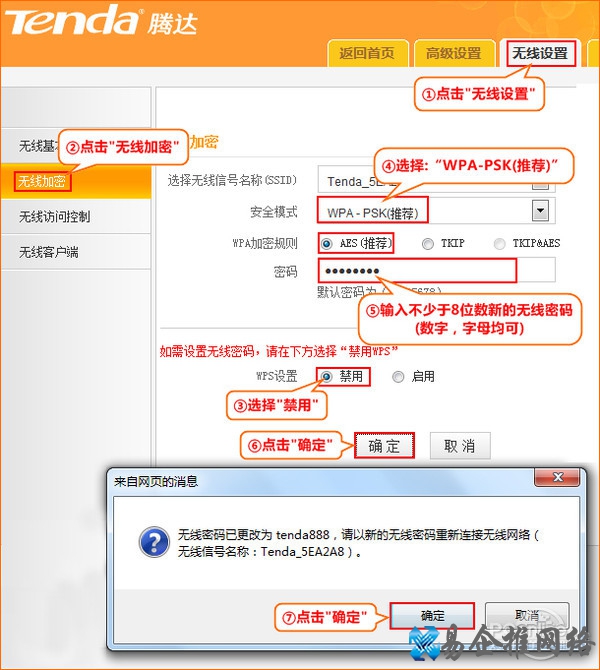The height and width of the screenshot is (670, 600).
Task: Select AES (推荐) encryption rule
Action: click(x=326, y=244)
